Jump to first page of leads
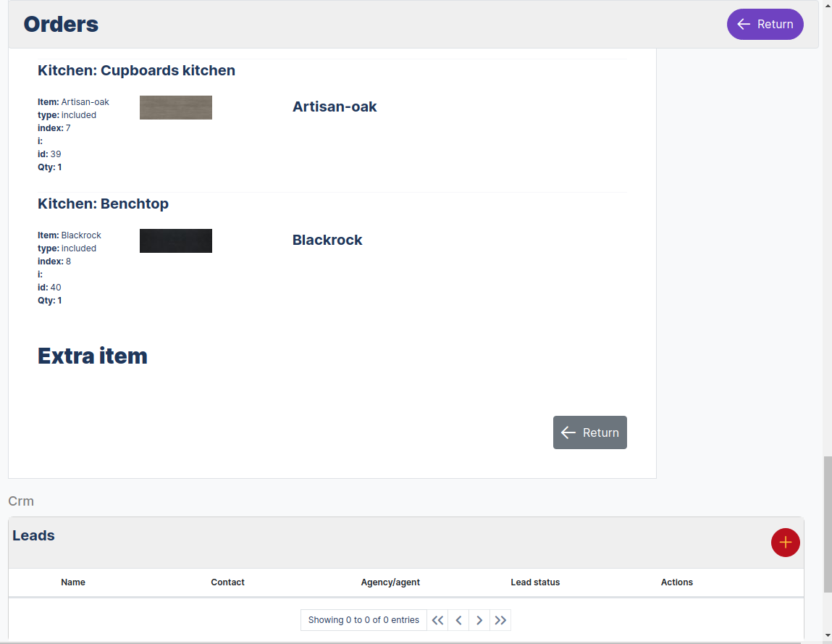 click(437, 620)
